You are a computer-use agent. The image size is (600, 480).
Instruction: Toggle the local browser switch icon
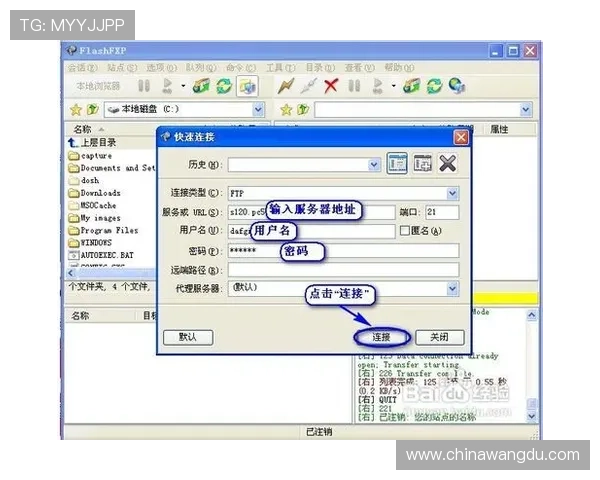click(247, 86)
